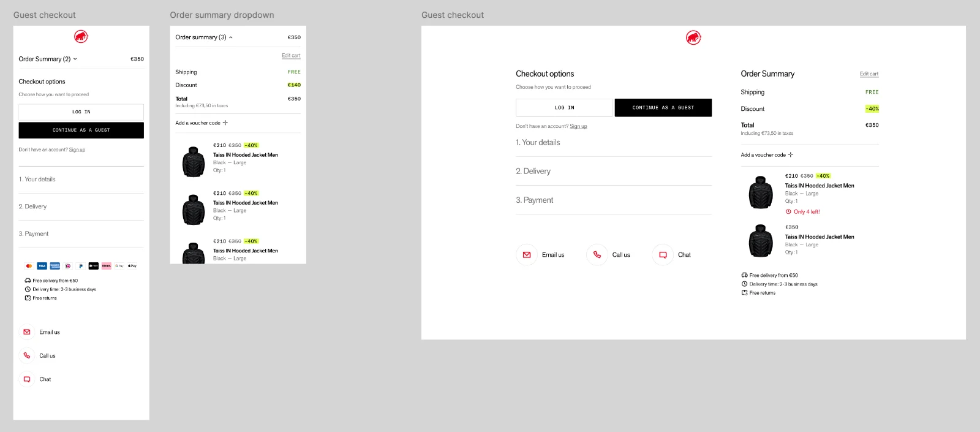
Task: Expand Add a voucher code in dropdown frame
Action: coord(202,123)
